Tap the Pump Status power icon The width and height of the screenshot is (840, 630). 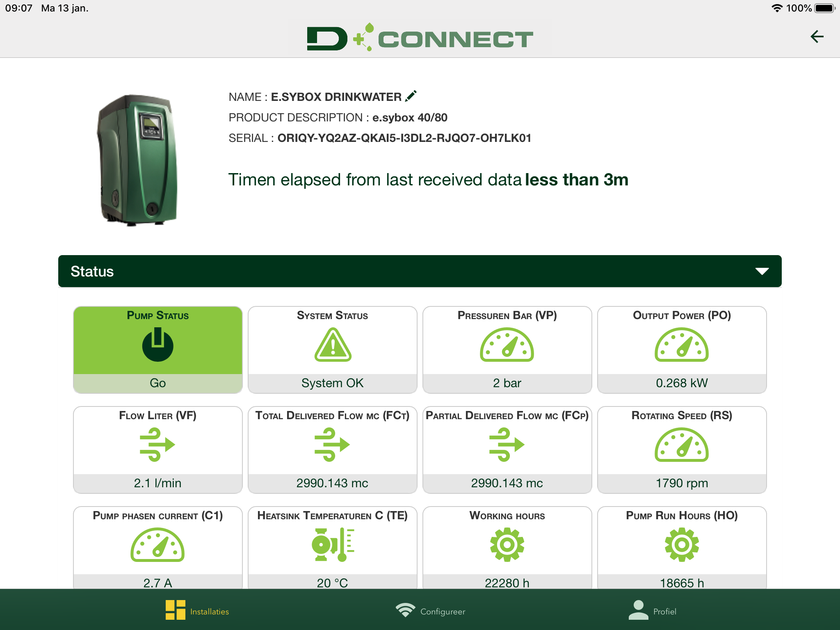pyautogui.click(x=158, y=345)
